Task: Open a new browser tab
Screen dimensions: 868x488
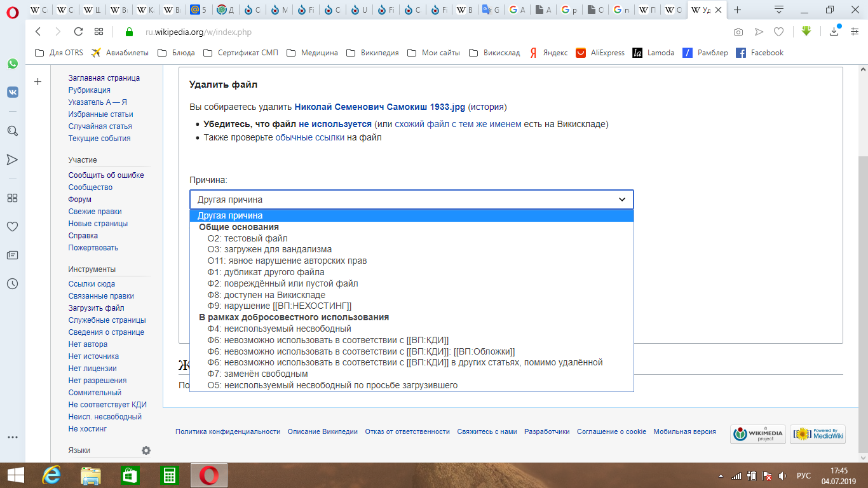Action: 737,10
